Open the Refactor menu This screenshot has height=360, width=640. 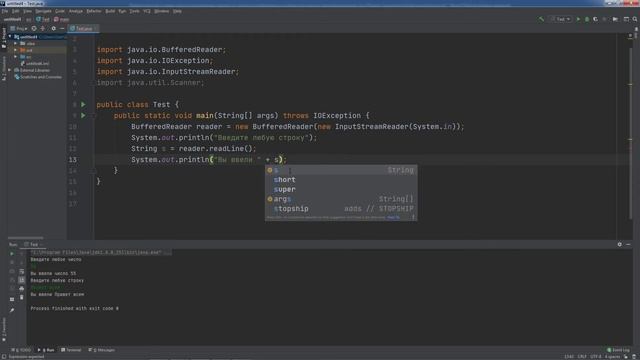(x=93, y=11)
